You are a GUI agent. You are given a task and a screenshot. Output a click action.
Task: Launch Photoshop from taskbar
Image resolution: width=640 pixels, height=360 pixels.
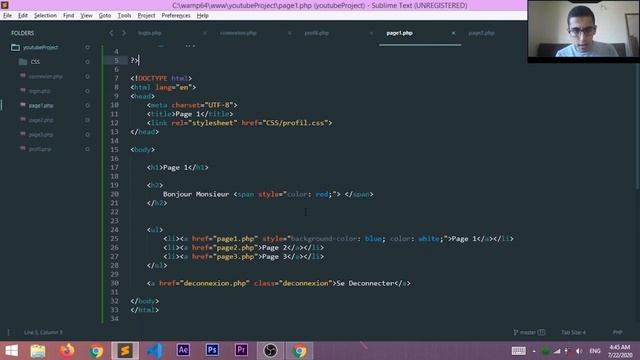[212, 351]
